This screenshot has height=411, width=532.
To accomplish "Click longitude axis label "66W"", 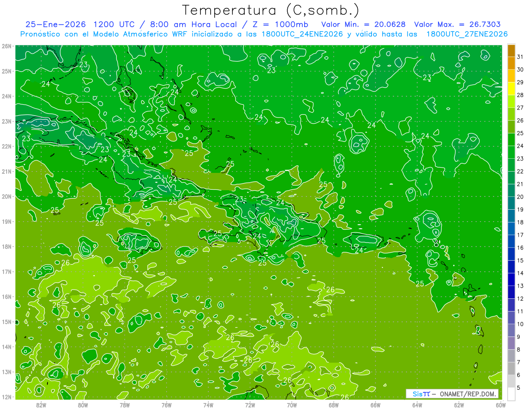I will pos(376,405).
